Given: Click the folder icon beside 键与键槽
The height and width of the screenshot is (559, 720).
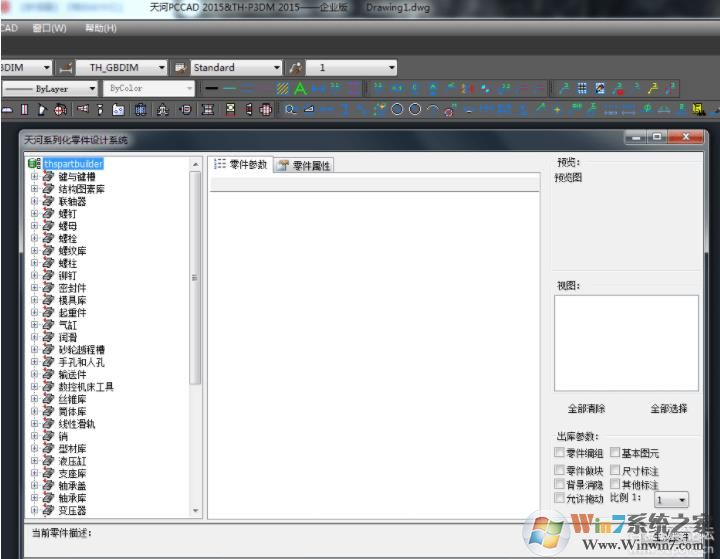Looking at the screenshot, I should point(48,176).
